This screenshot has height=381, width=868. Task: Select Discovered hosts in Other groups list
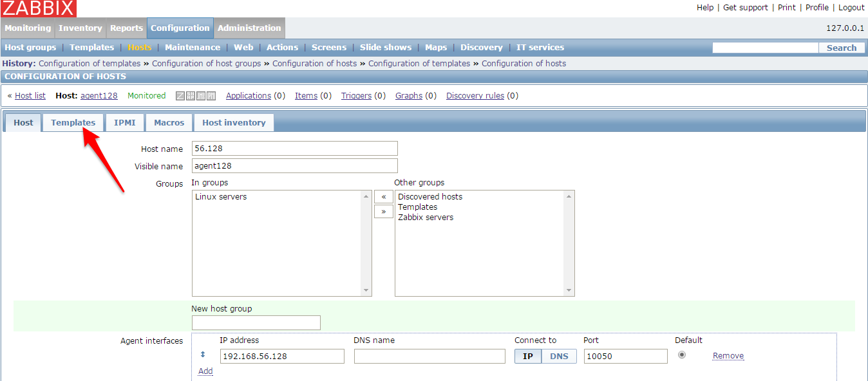[x=429, y=197]
